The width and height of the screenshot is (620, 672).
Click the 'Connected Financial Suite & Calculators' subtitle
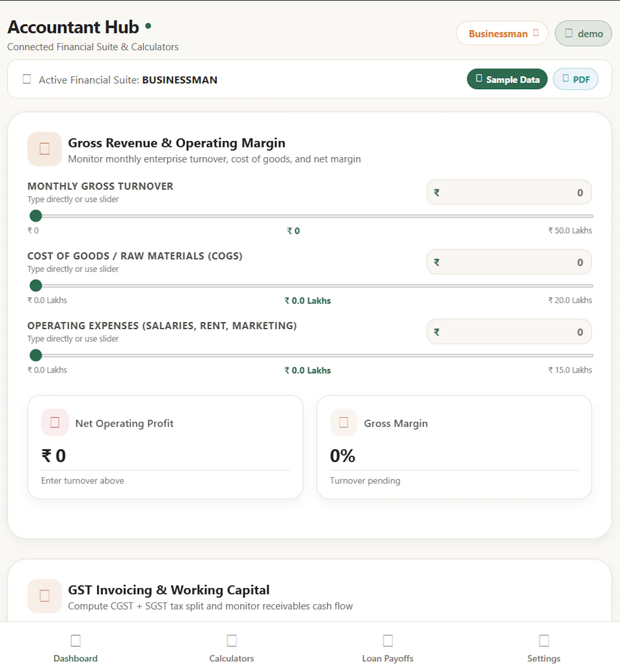93,47
